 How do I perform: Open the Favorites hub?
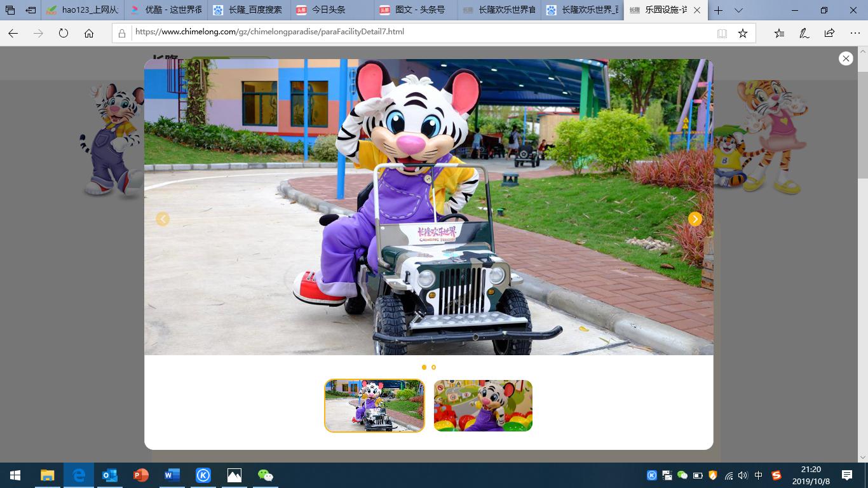click(x=780, y=33)
